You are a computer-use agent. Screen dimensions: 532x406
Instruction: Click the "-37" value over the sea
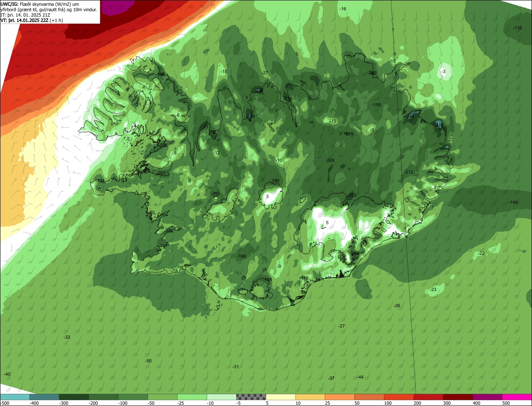331,378
